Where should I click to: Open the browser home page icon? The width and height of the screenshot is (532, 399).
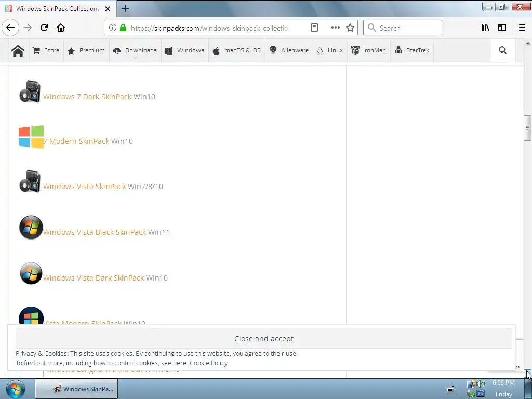click(61, 28)
